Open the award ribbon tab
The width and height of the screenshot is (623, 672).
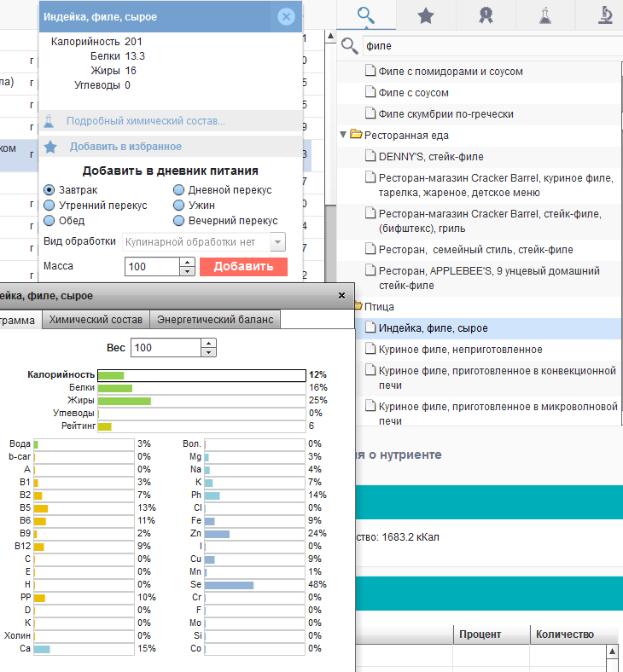[x=485, y=14]
